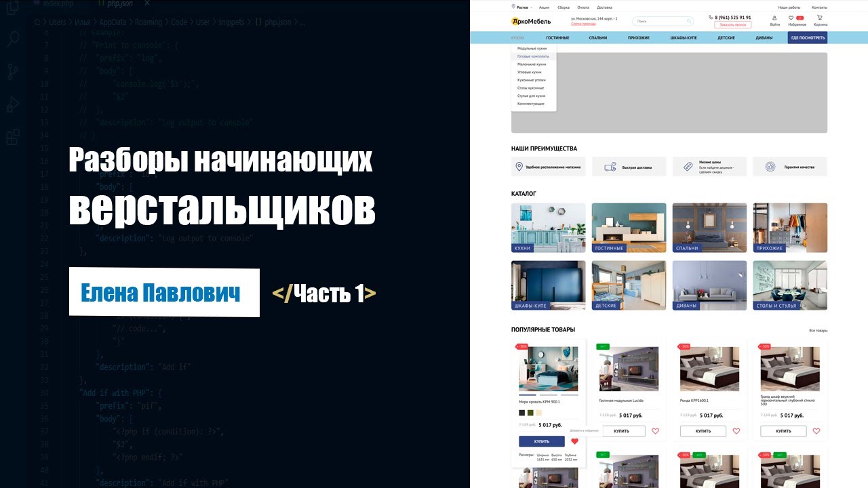Click the green ХИТ badge on Lucido card
The height and width of the screenshot is (488, 868).
603,346
